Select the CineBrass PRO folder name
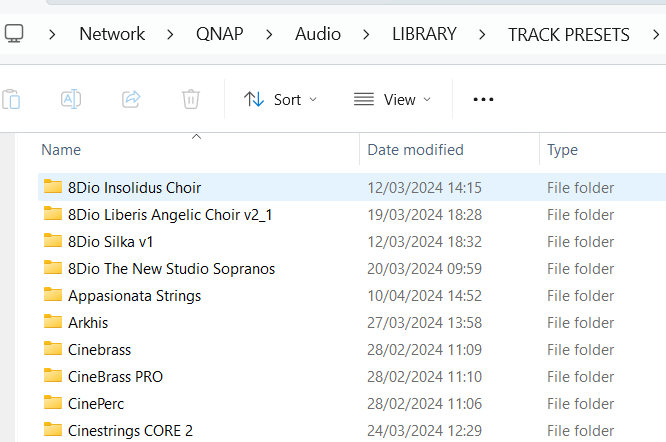Viewport: 666px width, 442px height. (x=115, y=377)
